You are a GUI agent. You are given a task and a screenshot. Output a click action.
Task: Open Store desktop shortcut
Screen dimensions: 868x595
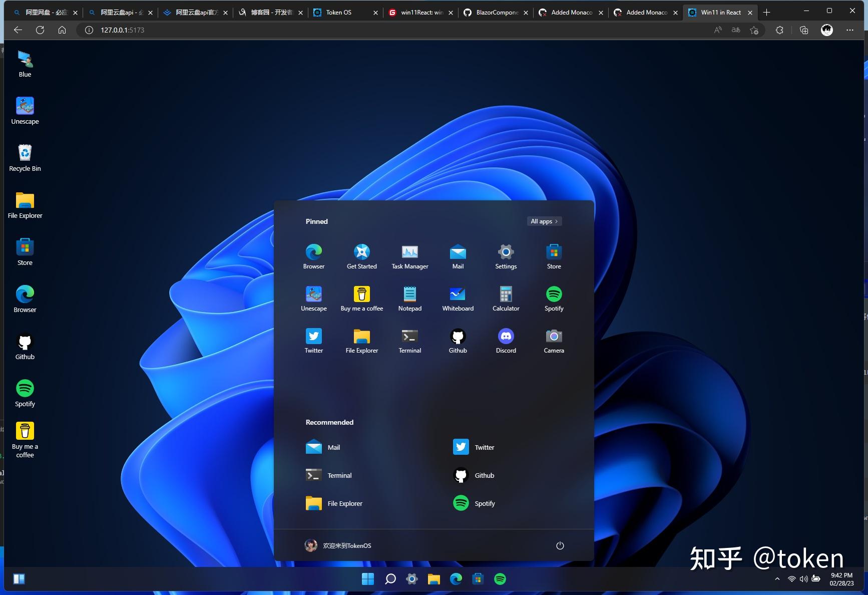click(25, 252)
